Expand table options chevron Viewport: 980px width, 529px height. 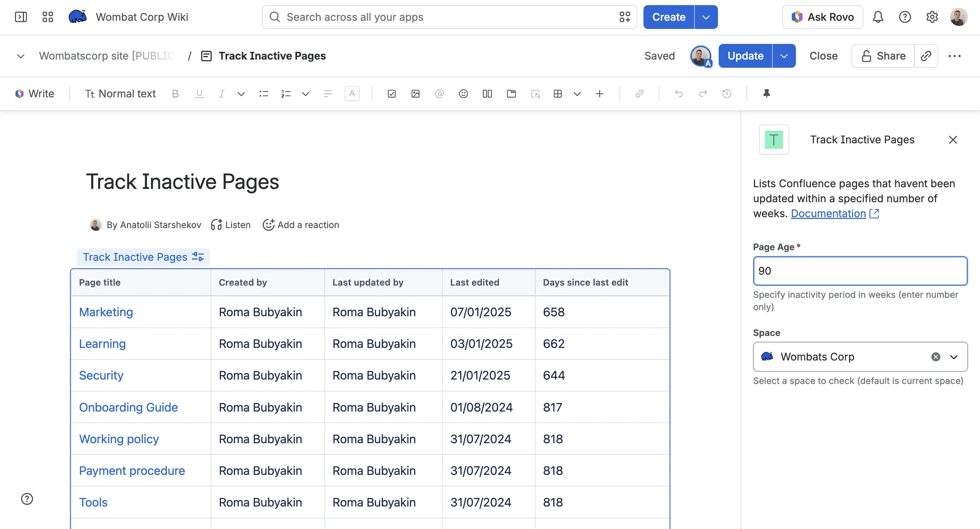(577, 94)
